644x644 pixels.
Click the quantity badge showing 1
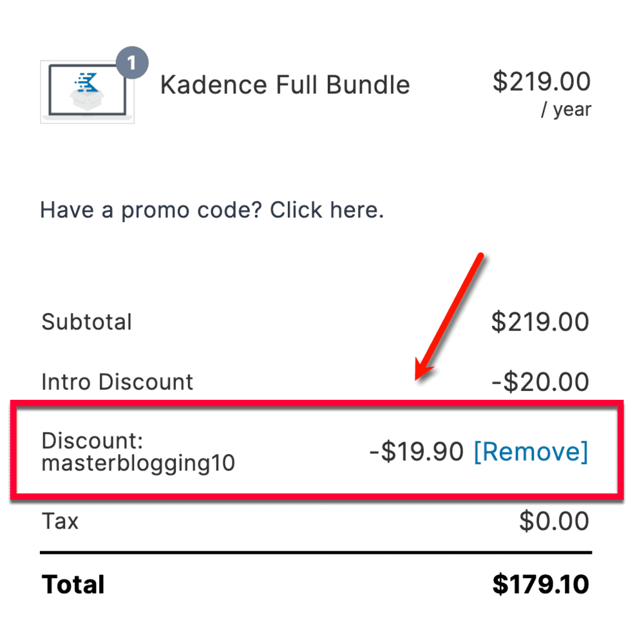coord(133,62)
